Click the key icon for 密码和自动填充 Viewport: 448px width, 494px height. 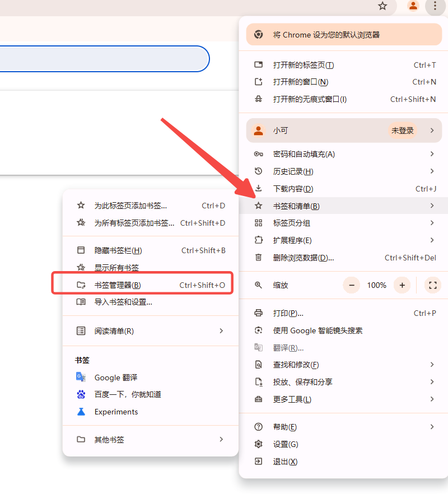pos(258,154)
